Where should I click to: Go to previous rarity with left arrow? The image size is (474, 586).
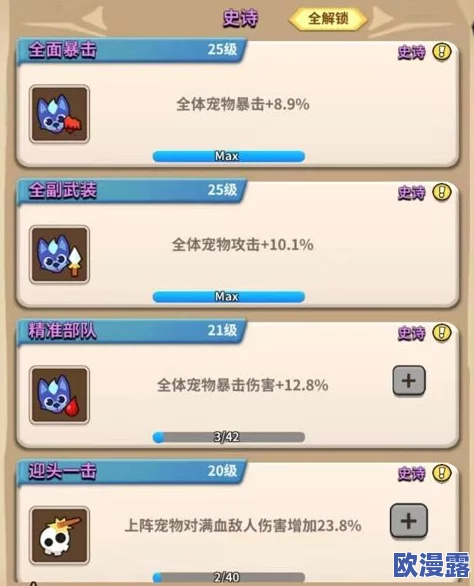tap(95, 18)
